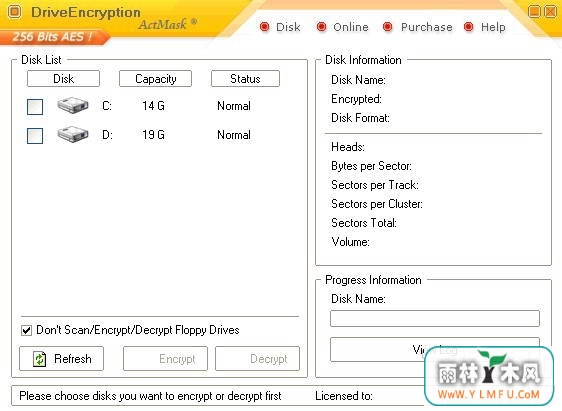562x411 pixels.
Task: Open the Purchase menu
Action: (426, 27)
